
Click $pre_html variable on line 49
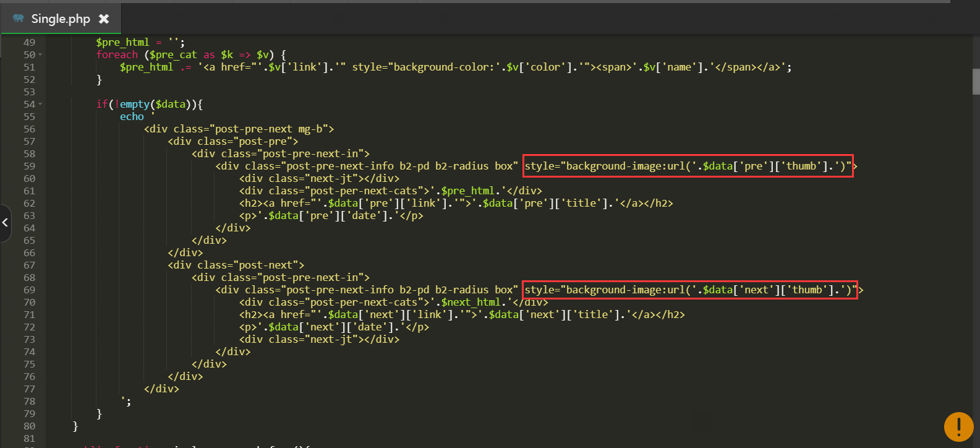(122, 43)
